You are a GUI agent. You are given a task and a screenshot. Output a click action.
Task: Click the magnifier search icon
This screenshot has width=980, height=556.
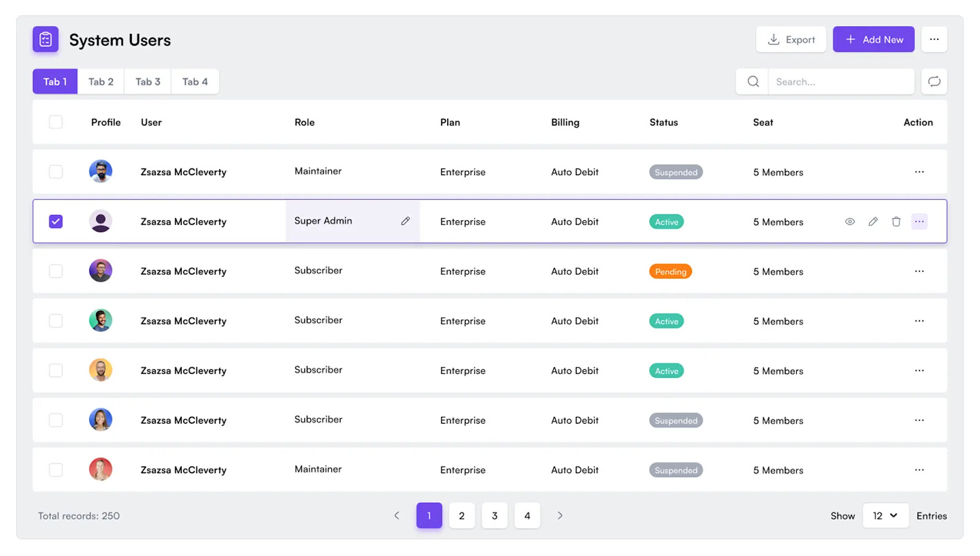tap(753, 81)
